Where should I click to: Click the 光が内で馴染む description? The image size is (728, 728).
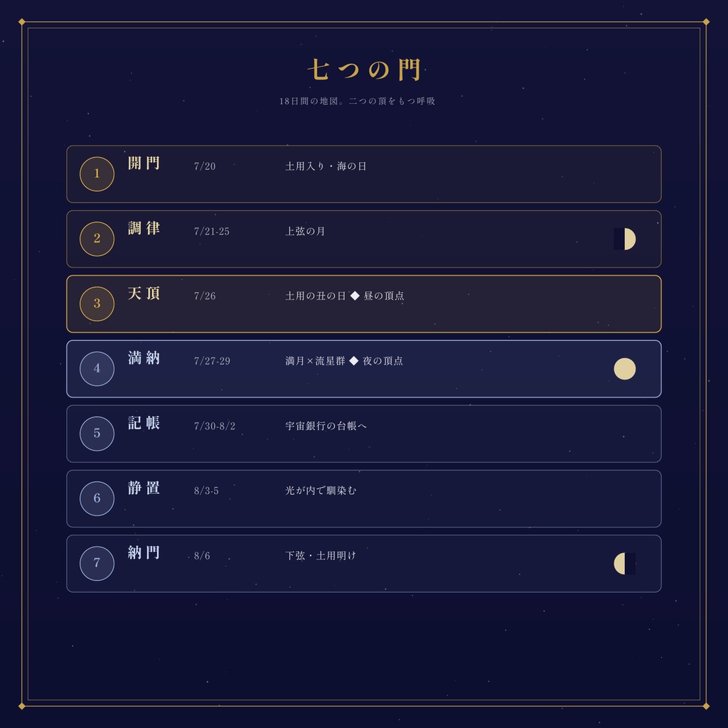click(x=321, y=491)
